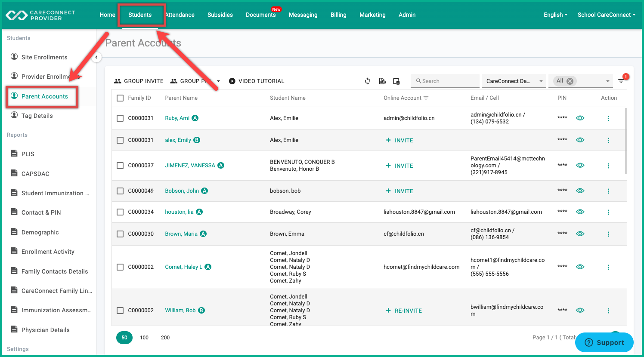
Task: Open the Admin tab
Action: [x=407, y=15]
